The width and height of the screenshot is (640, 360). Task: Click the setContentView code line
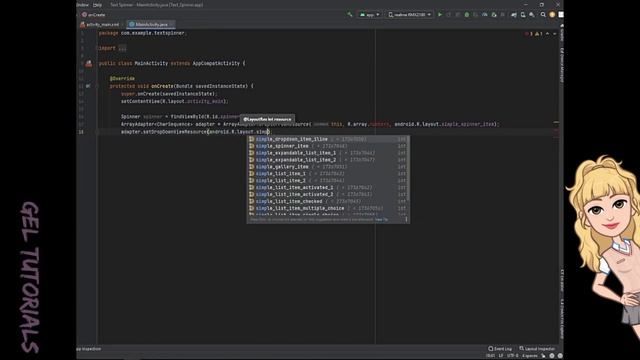175,101
